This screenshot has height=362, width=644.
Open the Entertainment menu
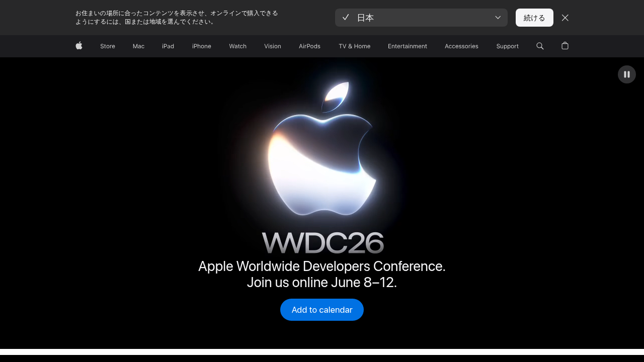(x=408, y=46)
